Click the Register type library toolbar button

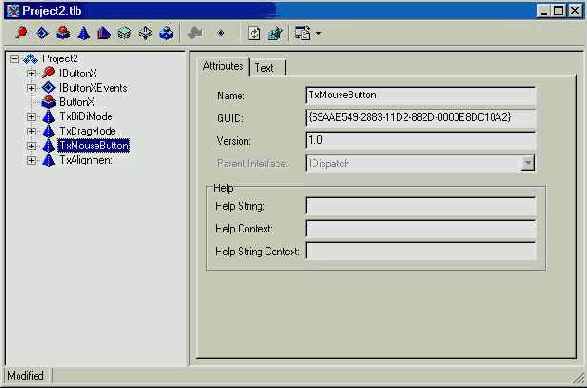click(x=275, y=33)
